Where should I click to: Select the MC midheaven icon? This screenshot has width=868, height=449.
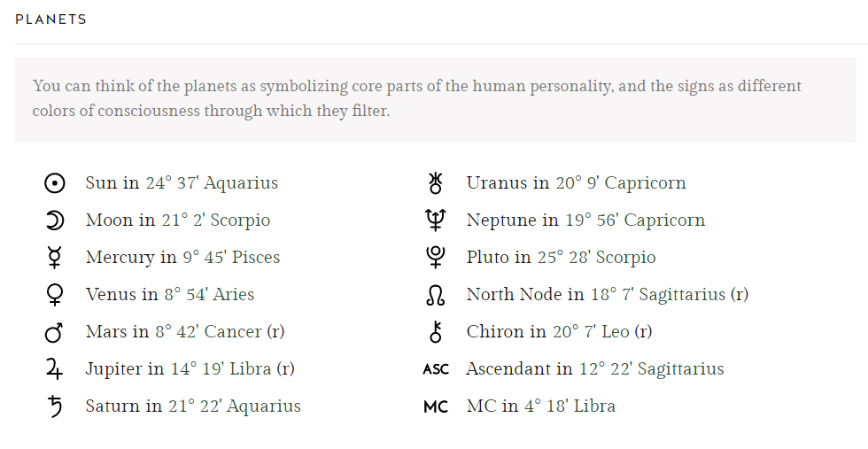click(x=436, y=406)
